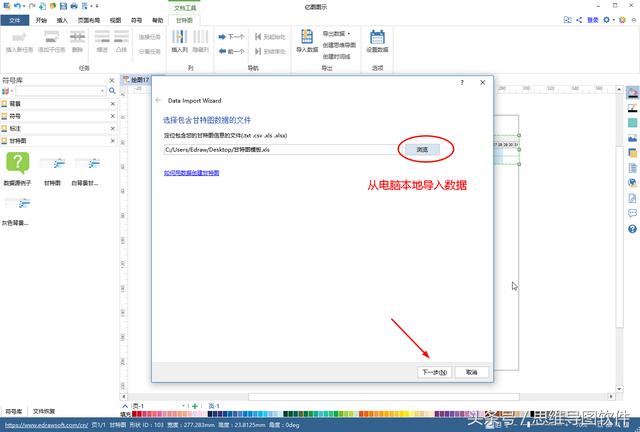Click the Print icon in quick access toolbar
Screen dimensions: 640x432
74,6
